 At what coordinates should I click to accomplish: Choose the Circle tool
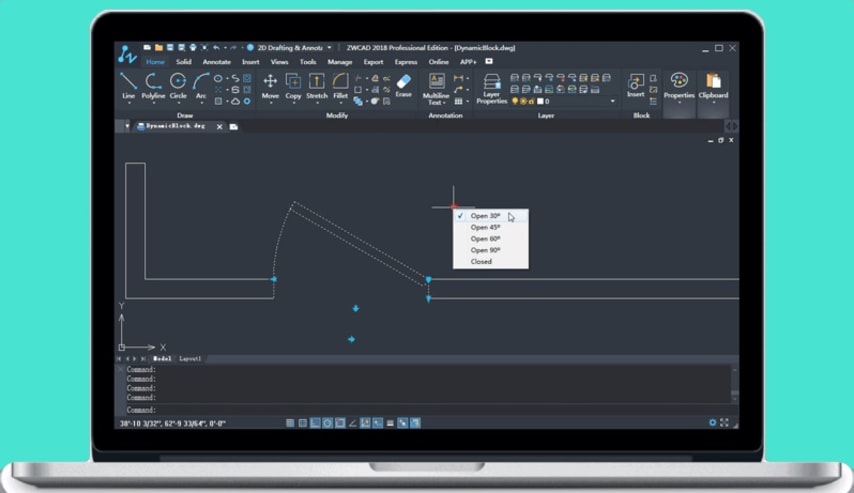coord(178,85)
